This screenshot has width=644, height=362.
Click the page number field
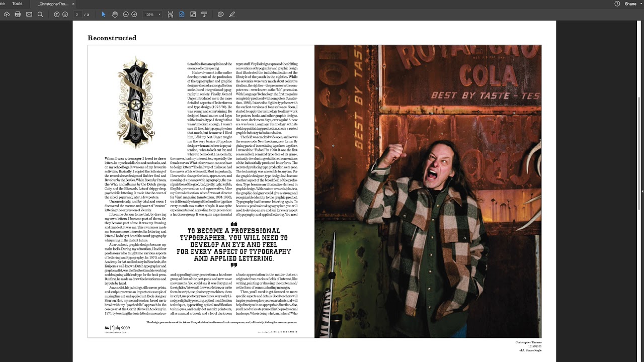77,15
